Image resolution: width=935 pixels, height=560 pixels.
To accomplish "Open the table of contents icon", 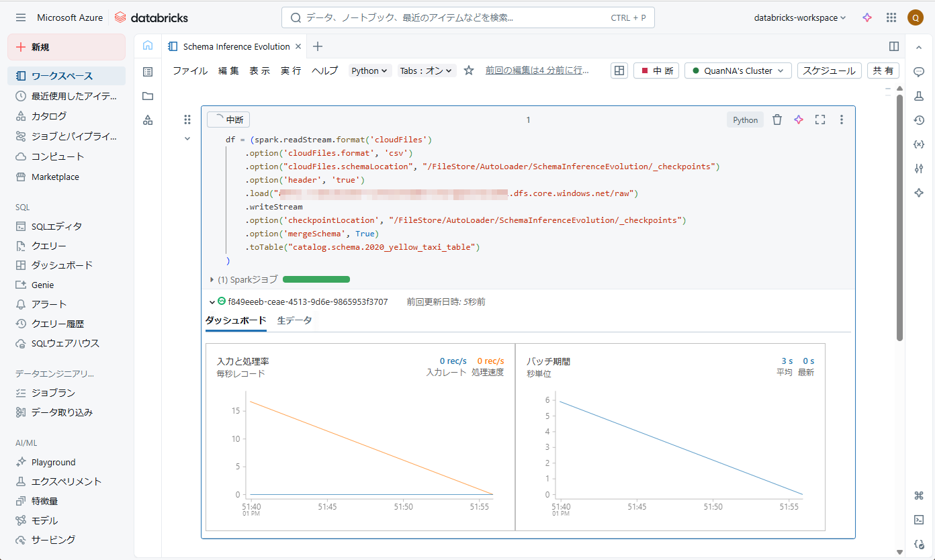I will pyautogui.click(x=148, y=72).
